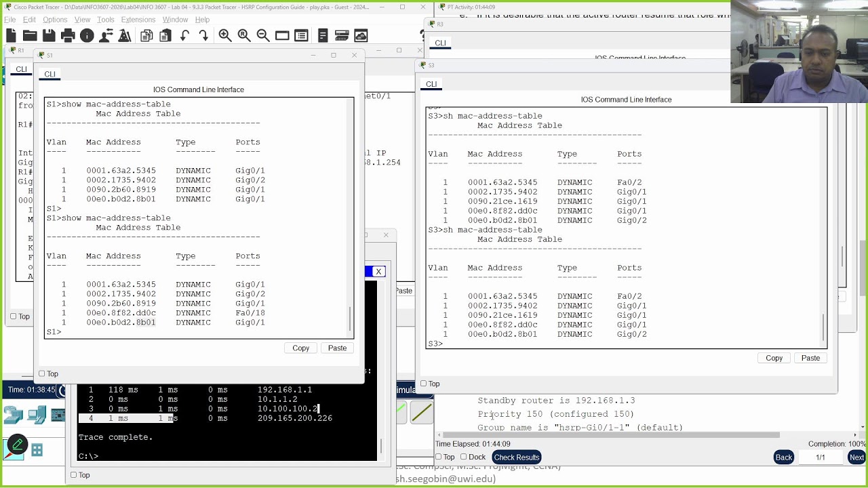Screen dimensions: 868x488
Task: Click the green pencil annotation icon
Action: pos(18,445)
